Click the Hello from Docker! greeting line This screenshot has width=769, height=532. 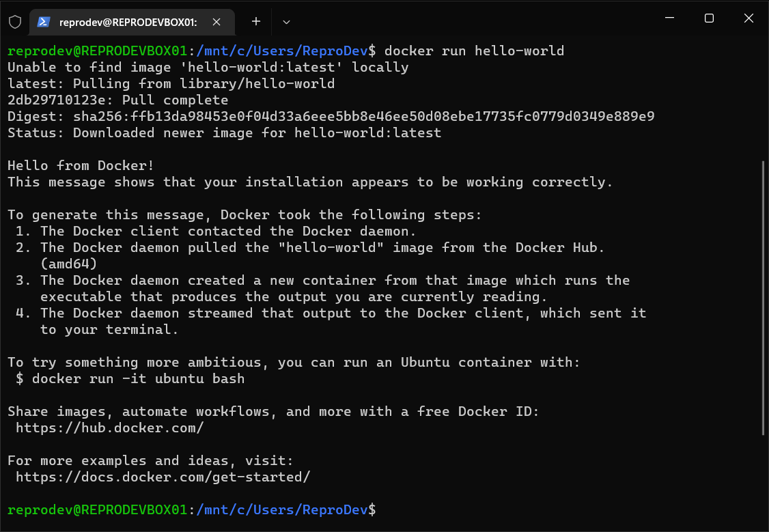79,165
